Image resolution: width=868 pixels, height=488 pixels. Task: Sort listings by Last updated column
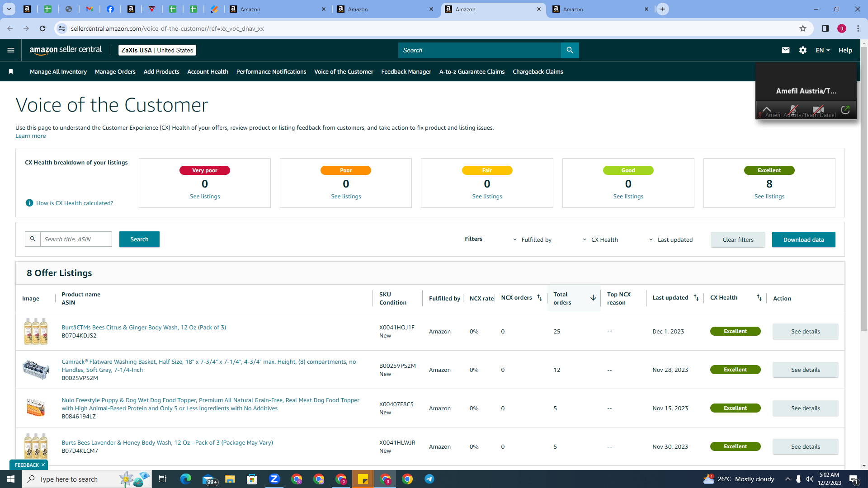pos(696,298)
